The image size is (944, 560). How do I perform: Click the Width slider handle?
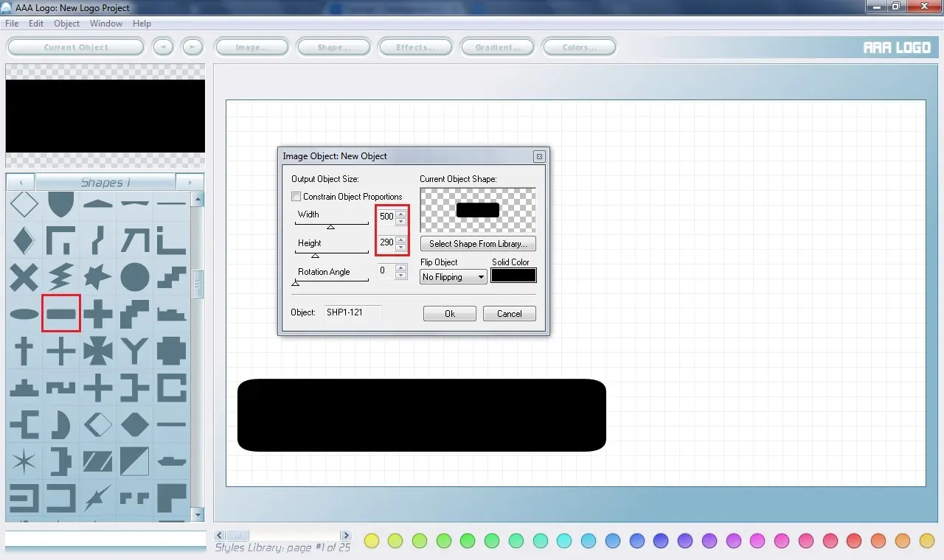330,226
